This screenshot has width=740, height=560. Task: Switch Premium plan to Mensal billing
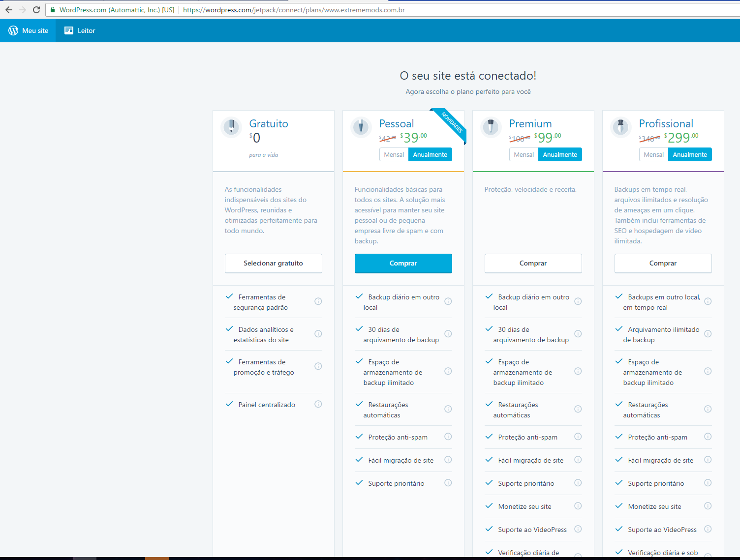click(524, 154)
